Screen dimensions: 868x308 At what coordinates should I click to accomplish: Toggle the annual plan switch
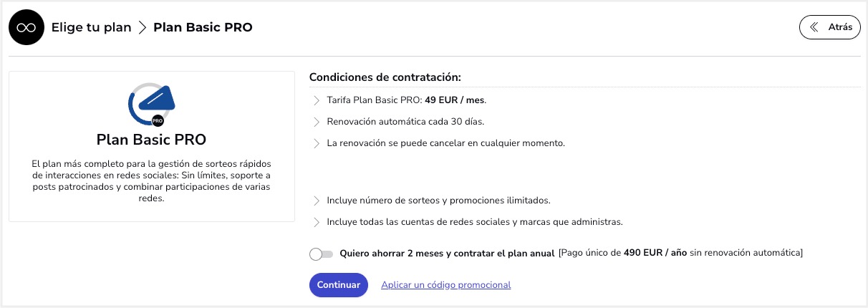(322, 254)
